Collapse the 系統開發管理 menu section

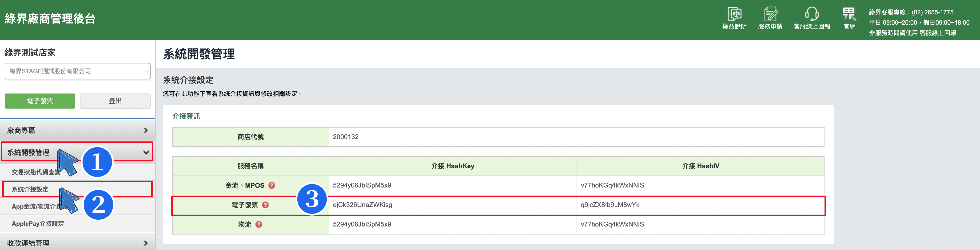click(77, 152)
